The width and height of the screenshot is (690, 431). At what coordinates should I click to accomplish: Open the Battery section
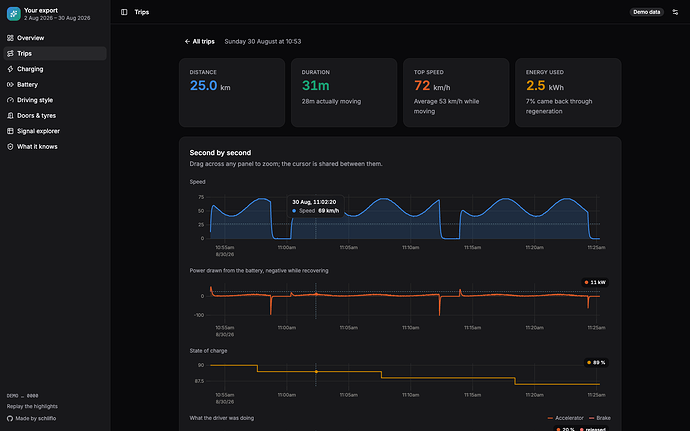55,85
